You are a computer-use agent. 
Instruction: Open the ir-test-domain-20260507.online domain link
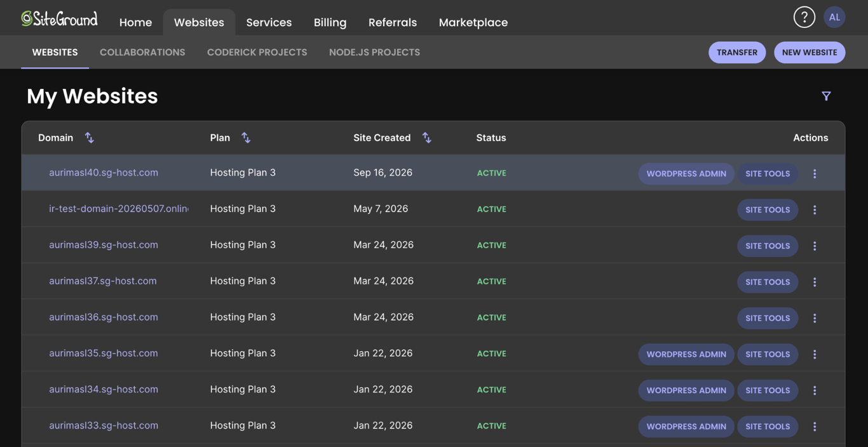[119, 209]
